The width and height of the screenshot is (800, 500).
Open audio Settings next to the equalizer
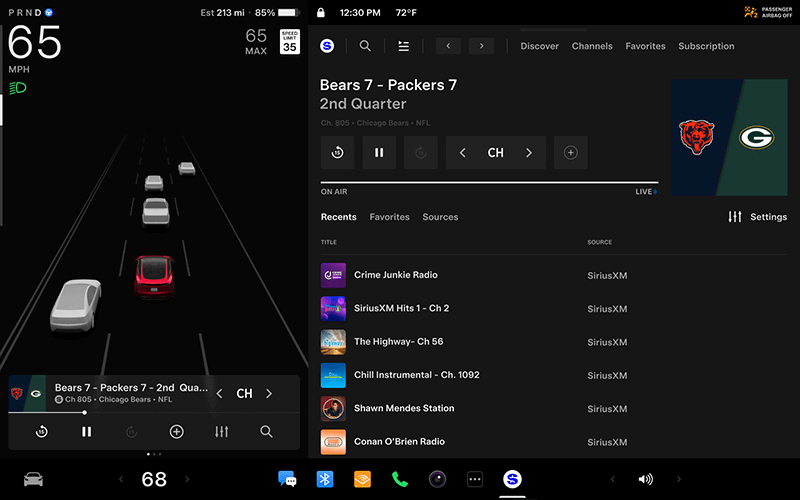click(767, 217)
